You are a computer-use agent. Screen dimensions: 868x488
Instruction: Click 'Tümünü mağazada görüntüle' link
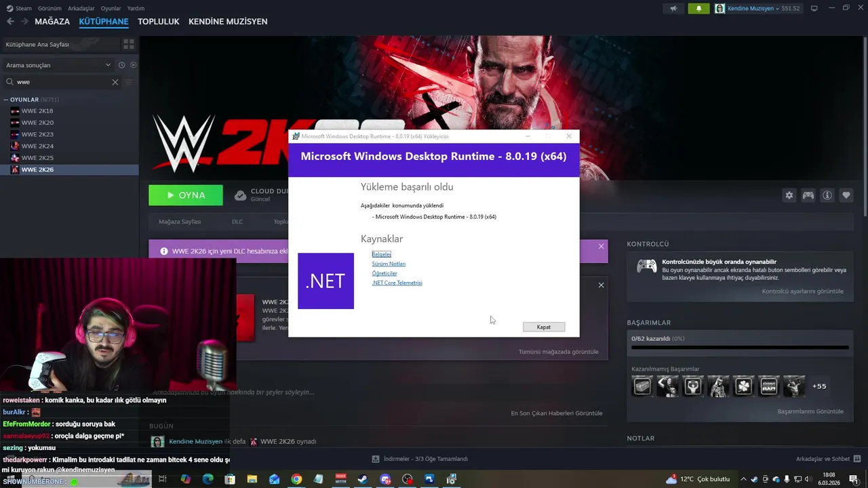coord(558,352)
